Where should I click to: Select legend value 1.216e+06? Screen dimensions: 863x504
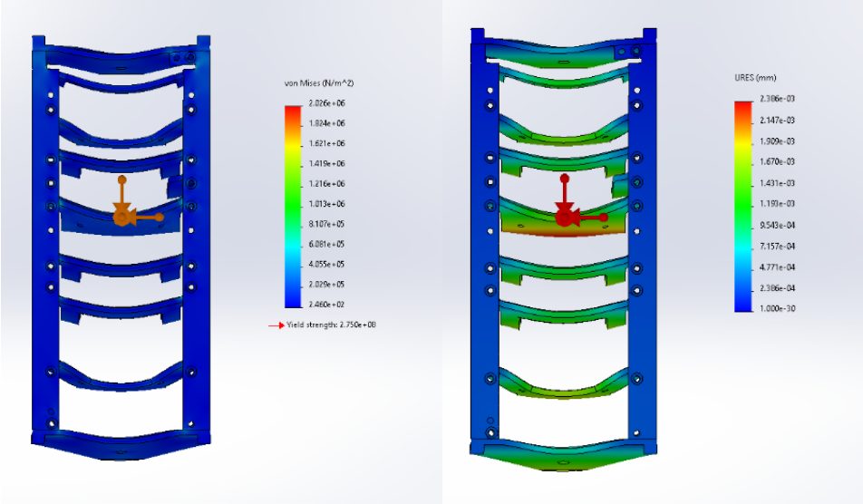(x=327, y=184)
